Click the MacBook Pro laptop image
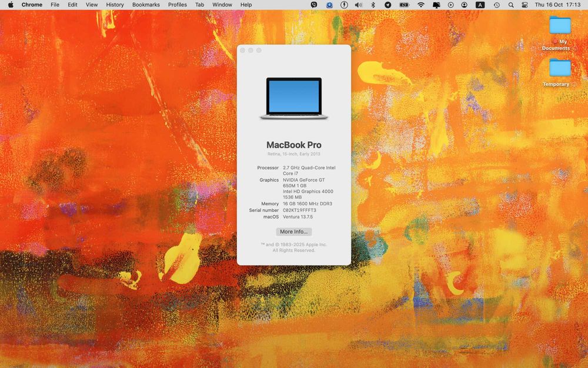 point(293,98)
